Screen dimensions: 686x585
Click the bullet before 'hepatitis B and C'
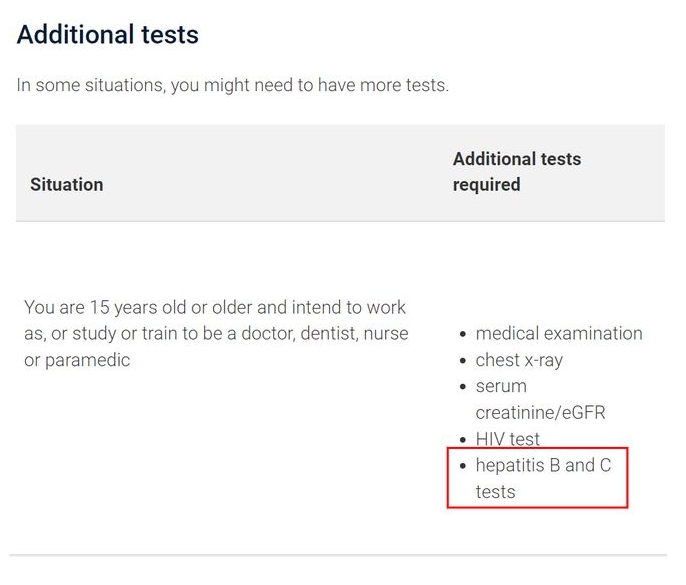(463, 466)
